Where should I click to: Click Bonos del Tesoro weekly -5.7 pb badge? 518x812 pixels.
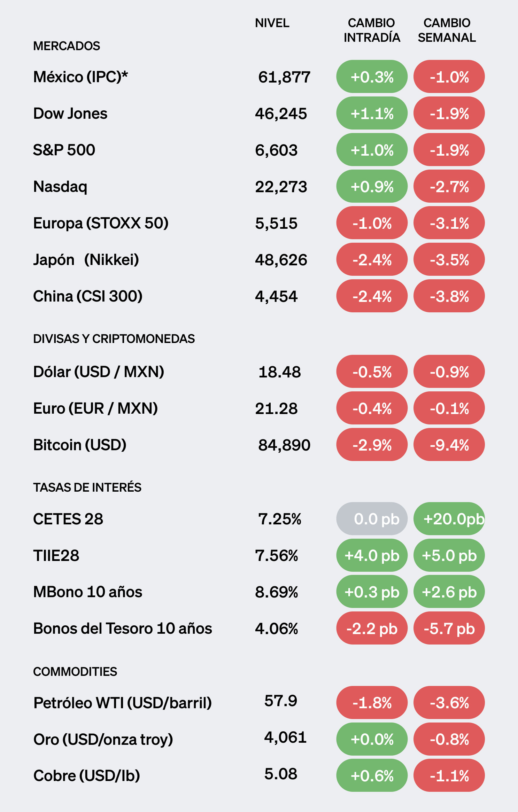point(449,628)
